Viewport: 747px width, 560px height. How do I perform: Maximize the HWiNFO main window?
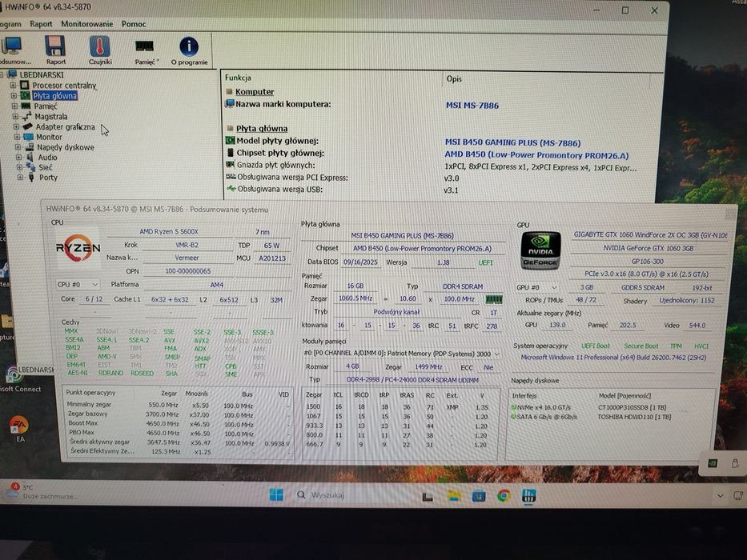click(x=625, y=10)
